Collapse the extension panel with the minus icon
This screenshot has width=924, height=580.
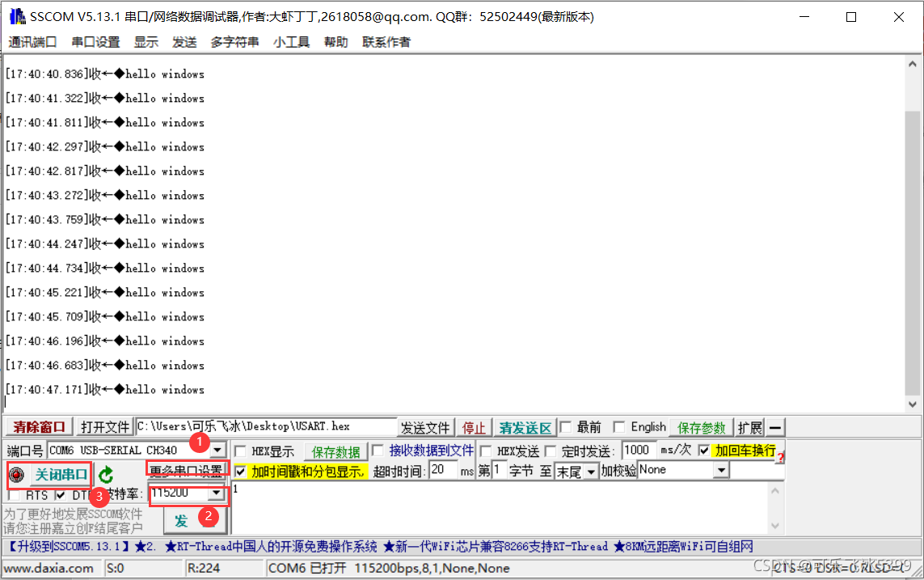point(775,427)
